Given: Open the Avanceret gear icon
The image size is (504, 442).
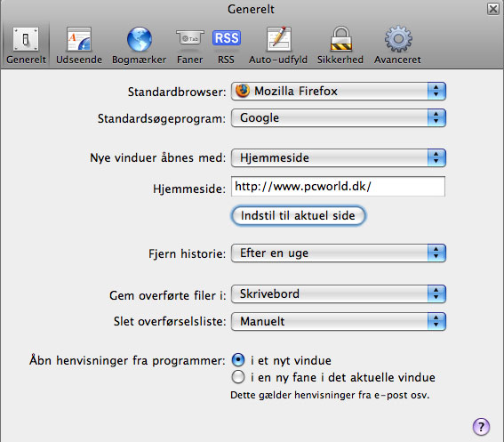Looking at the screenshot, I should [x=398, y=39].
